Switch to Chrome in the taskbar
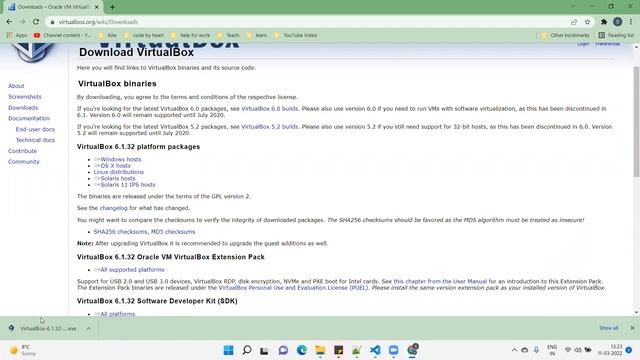640x360 pixels. (412, 350)
